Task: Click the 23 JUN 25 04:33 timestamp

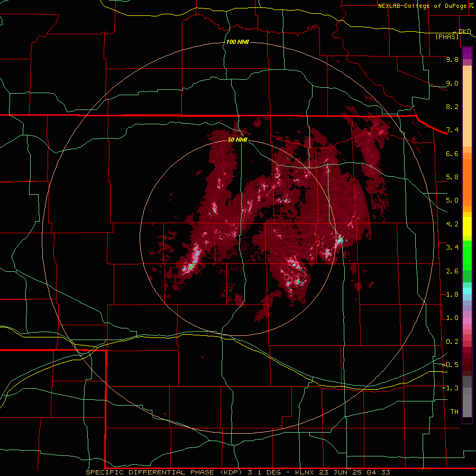Action: [x=354, y=472]
